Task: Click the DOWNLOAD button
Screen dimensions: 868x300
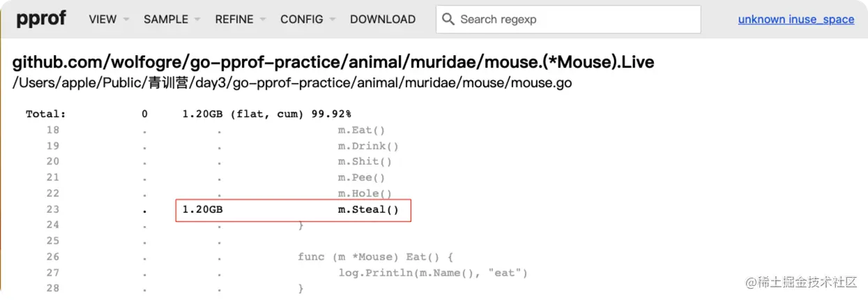Action: [383, 20]
